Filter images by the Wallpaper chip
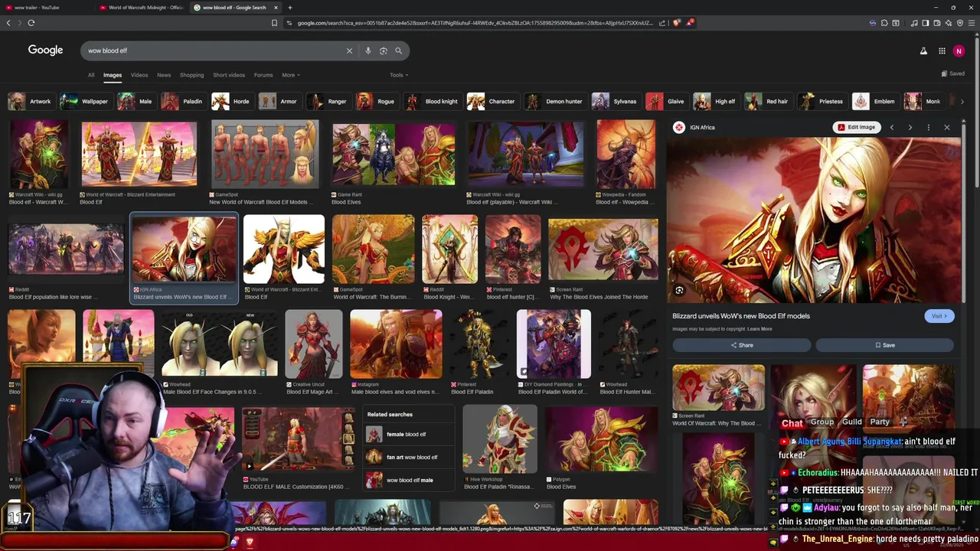980x551 pixels. click(85, 101)
